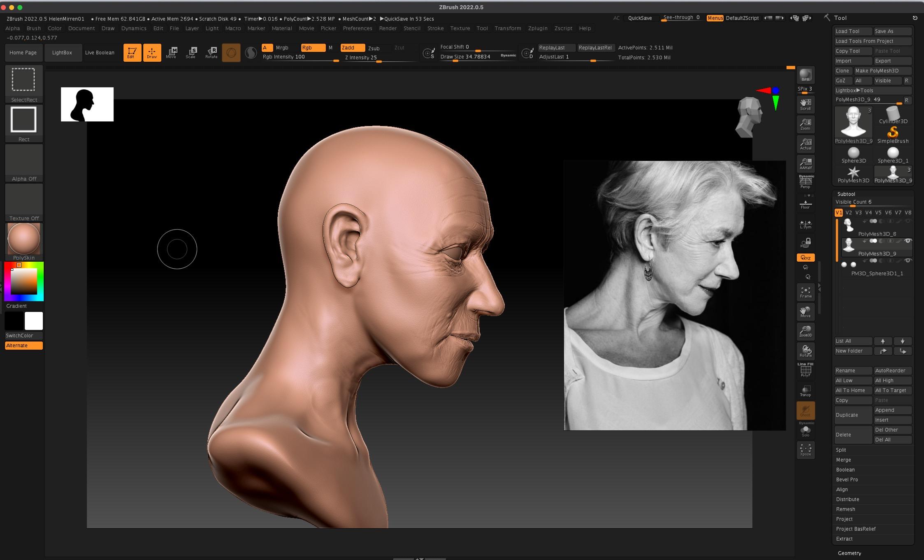Toggle the Floor grid icon
This screenshot has height=560, width=924.
[x=805, y=204]
